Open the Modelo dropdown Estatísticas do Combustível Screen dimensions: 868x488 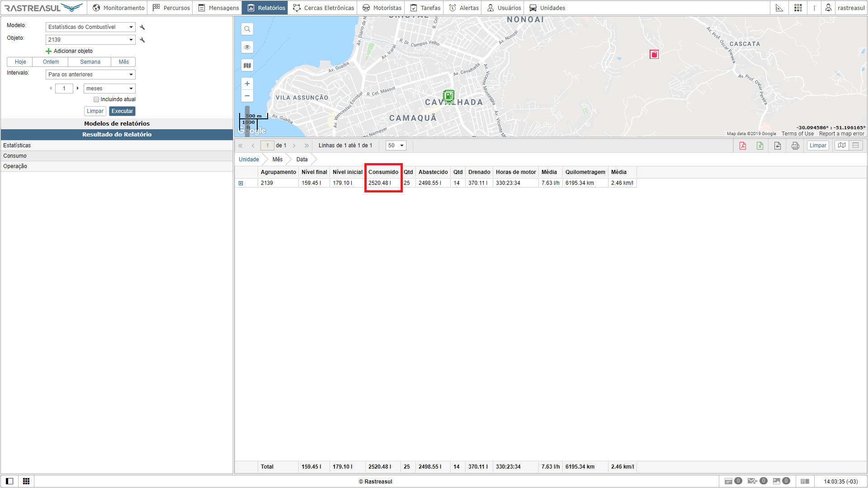click(90, 27)
